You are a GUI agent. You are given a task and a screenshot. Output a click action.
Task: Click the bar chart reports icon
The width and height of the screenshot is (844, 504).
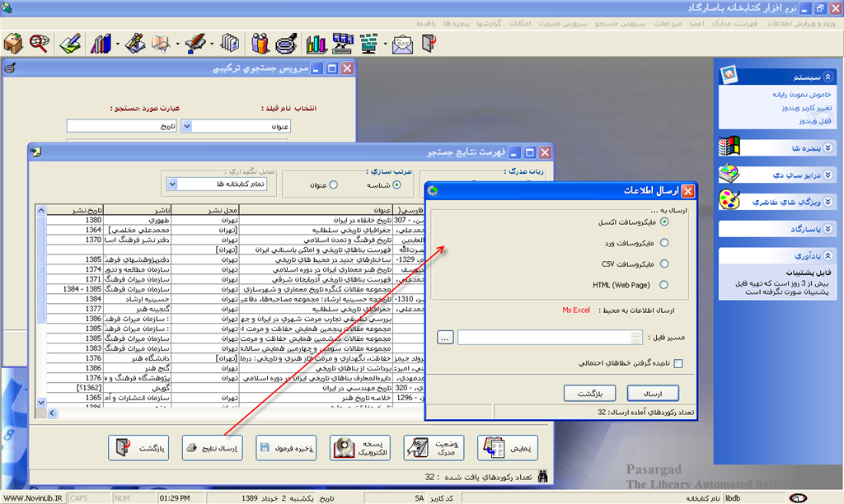pyautogui.click(x=316, y=43)
